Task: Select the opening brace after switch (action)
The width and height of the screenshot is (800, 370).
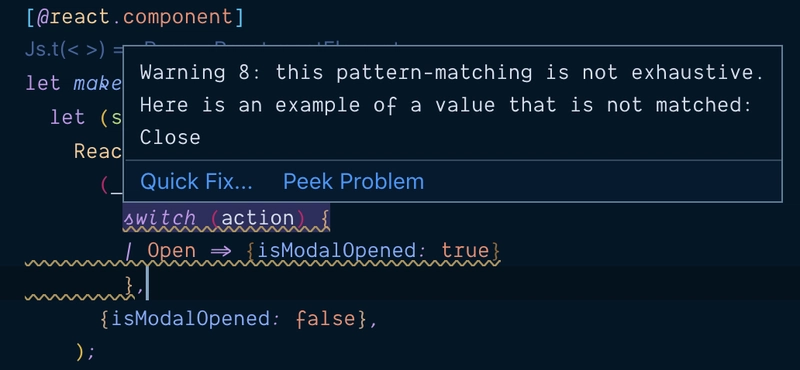Action: 325,218
